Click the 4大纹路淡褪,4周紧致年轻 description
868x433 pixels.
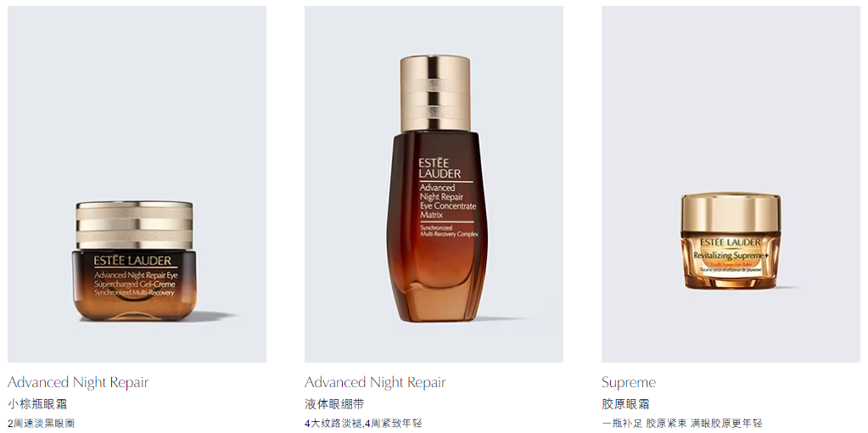tap(363, 424)
